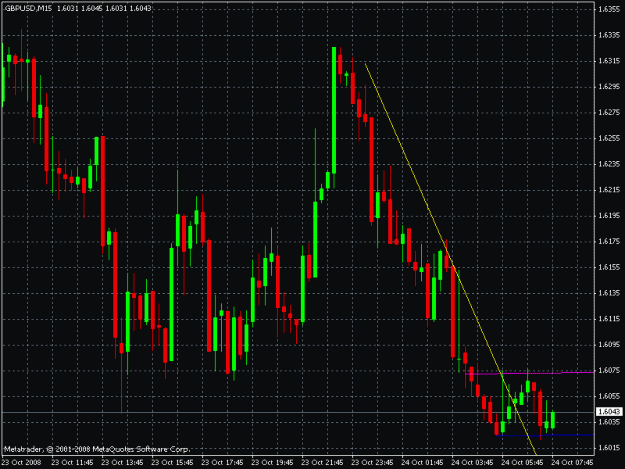Click the 24 Oct 05:45 time label

pos(522,462)
